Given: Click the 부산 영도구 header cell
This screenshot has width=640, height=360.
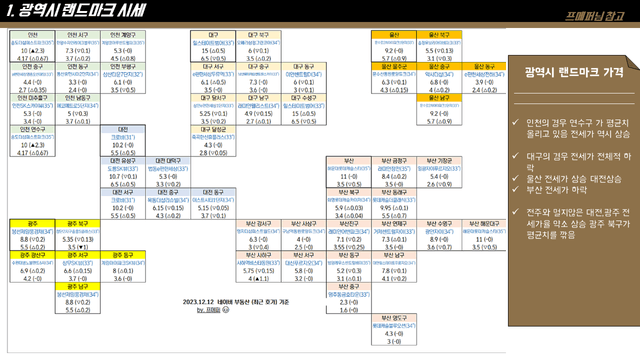Looking at the screenshot, I should [x=394, y=318].
